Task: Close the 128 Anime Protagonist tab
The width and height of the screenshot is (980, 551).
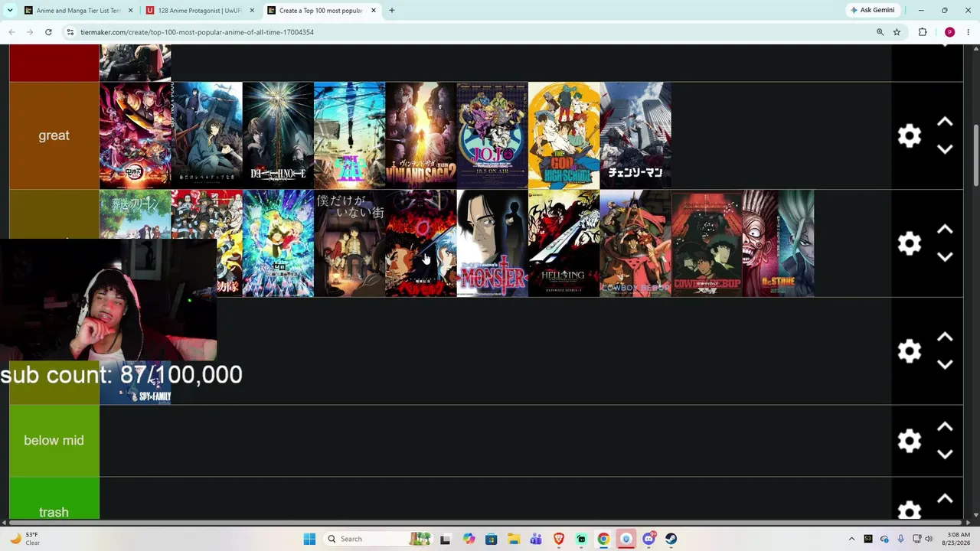Action: click(x=252, y=11)
